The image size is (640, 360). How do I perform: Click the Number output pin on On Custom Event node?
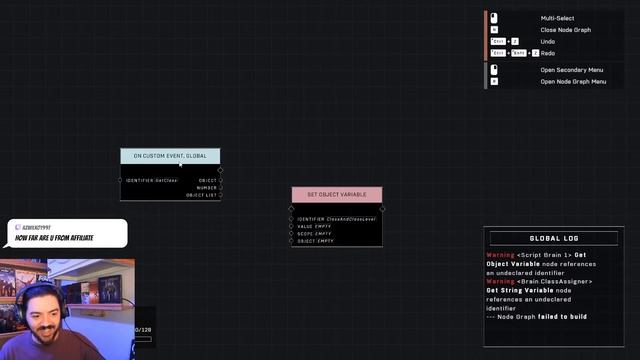221,187
